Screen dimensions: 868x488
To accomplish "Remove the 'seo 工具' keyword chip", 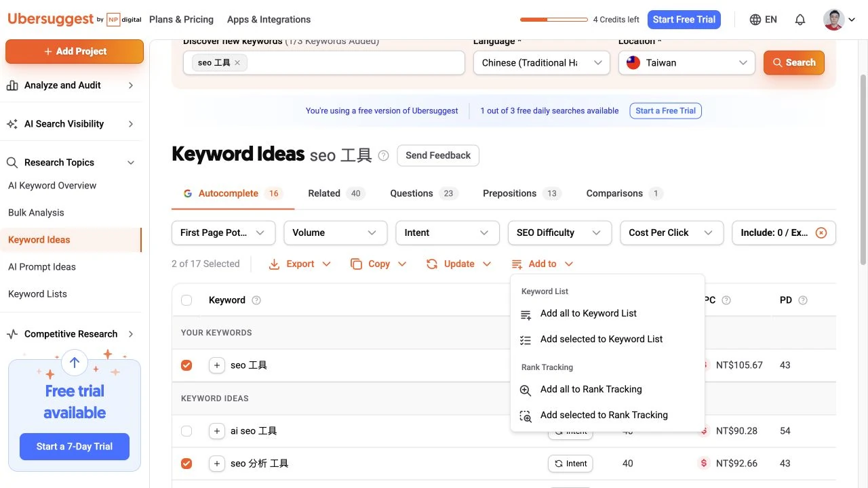I will [x=237, y=63].
